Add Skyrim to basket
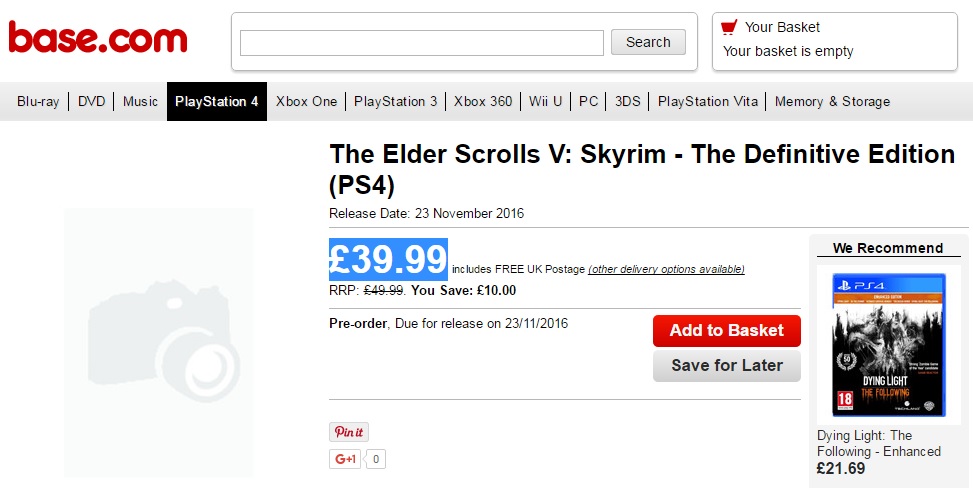This screenshot has width=973, height=488. (726, 331)
